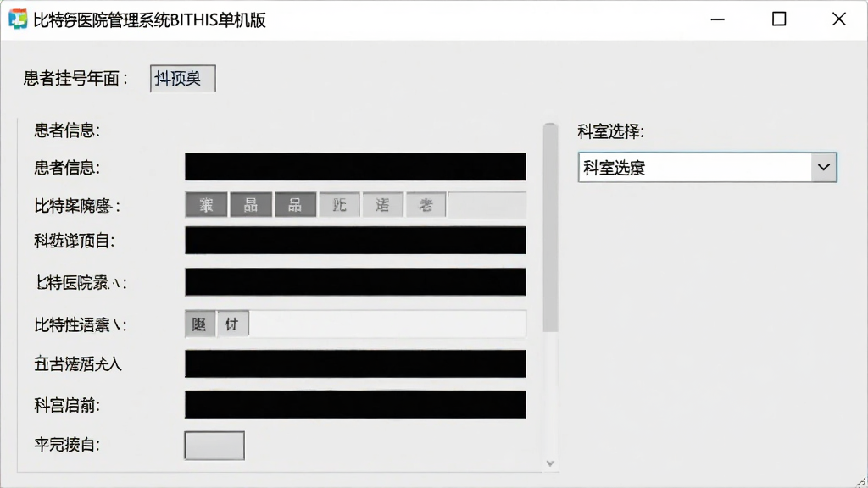Select the first dark segment button in 比特 row
The width and height of the screenshot is (868, 488).
click(x=207, y=205)
